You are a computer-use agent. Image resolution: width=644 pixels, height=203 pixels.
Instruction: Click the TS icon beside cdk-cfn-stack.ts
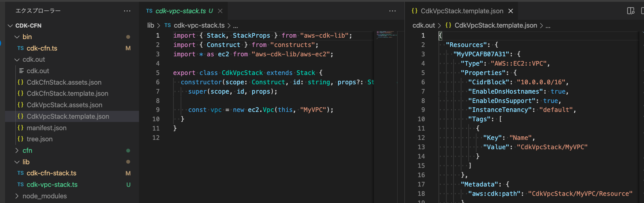[20, 173]
